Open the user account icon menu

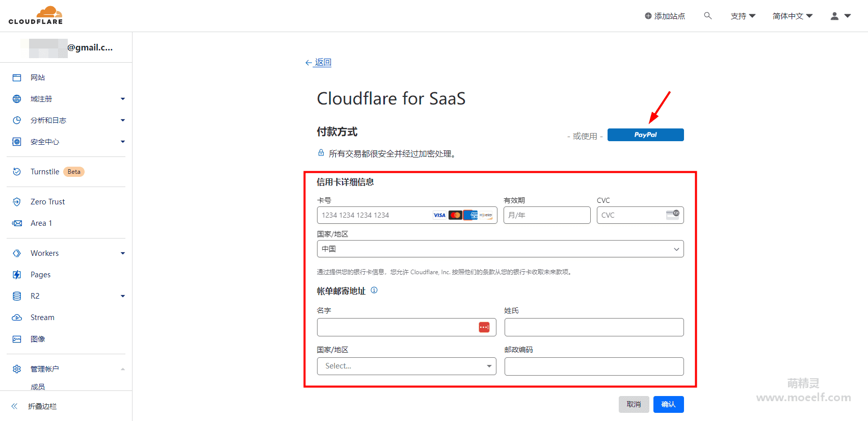click(840, 16)
